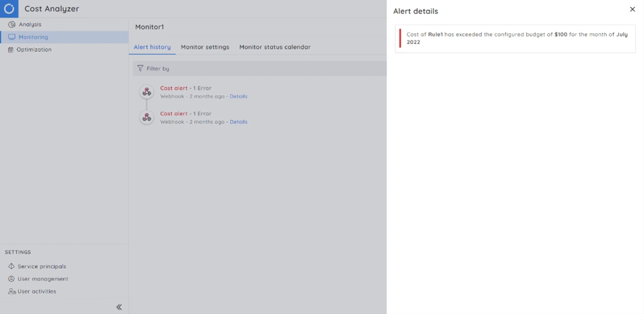Open Details link of second cost alert

[x=238, y=122]
